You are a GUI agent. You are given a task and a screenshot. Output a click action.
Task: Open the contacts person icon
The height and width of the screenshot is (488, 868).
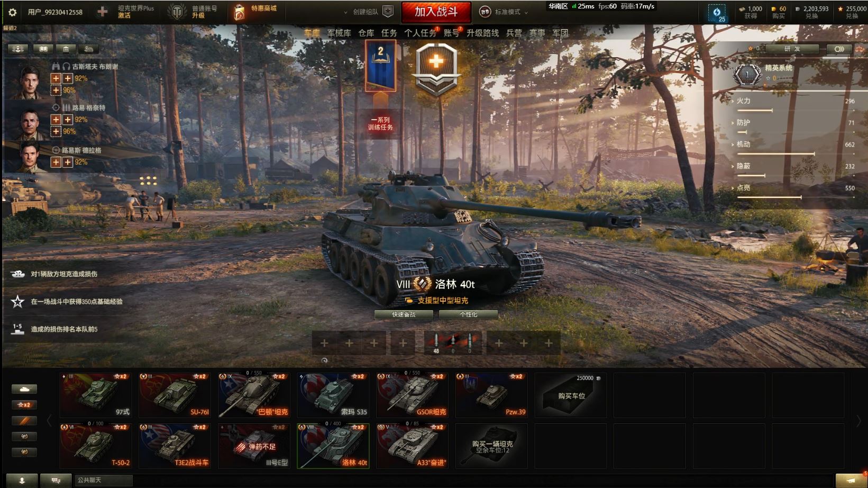tap(22, 480)
